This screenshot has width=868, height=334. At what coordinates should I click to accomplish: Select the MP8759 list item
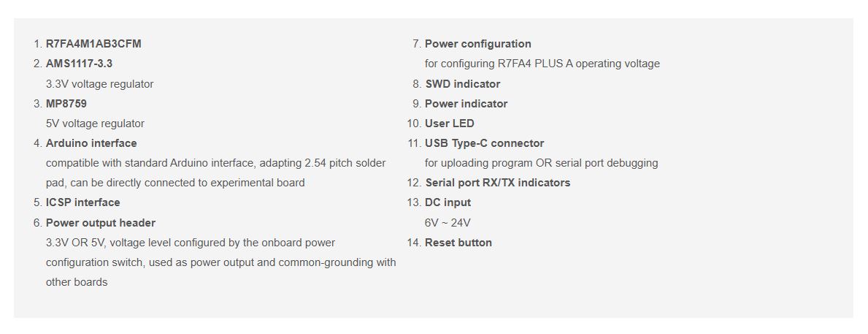click(66, 104)
